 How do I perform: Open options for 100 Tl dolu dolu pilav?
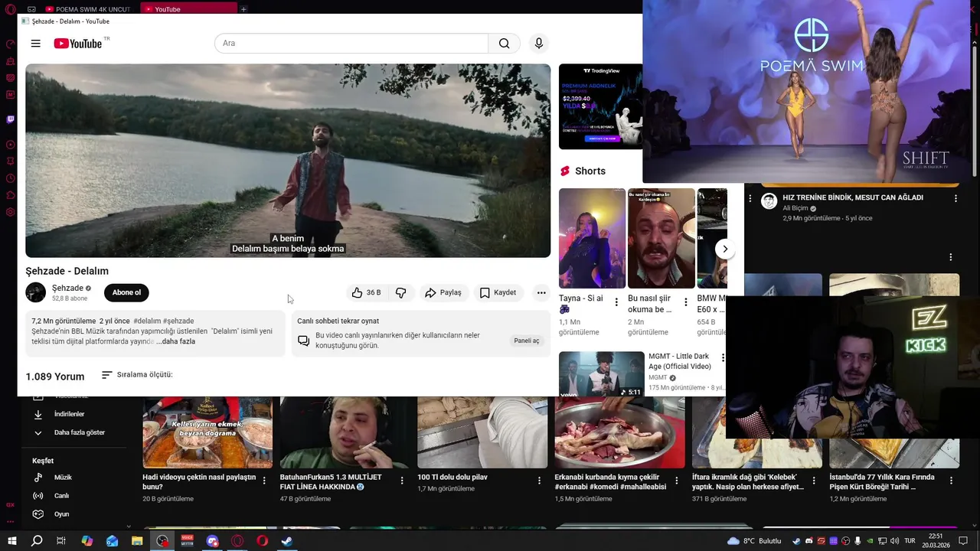[539, 481]
